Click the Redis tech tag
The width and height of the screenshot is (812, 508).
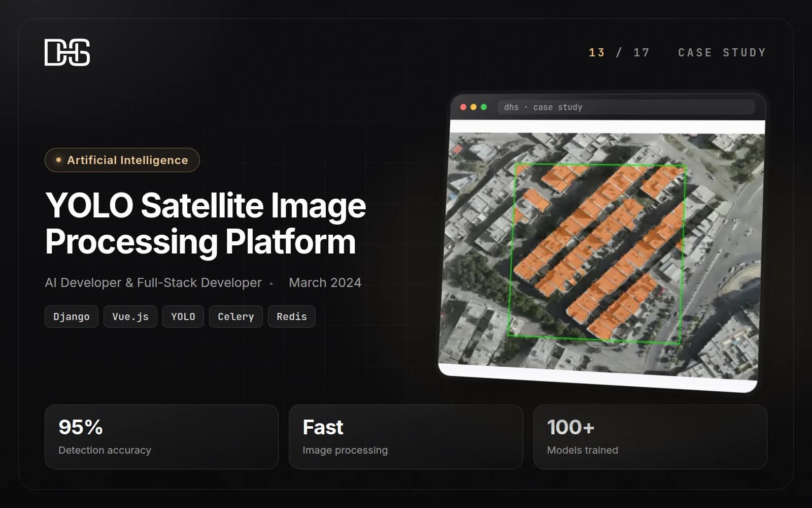(x=292, y=316)
